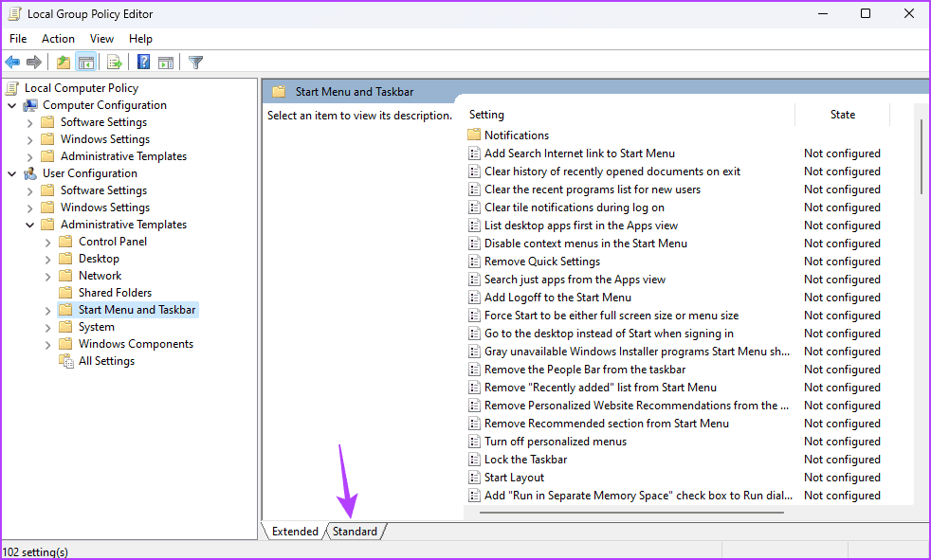The width and height of the screenshot is (931, 560).
Task: Select "Turn off personalized menus" policy
Action: click(556, 442)
